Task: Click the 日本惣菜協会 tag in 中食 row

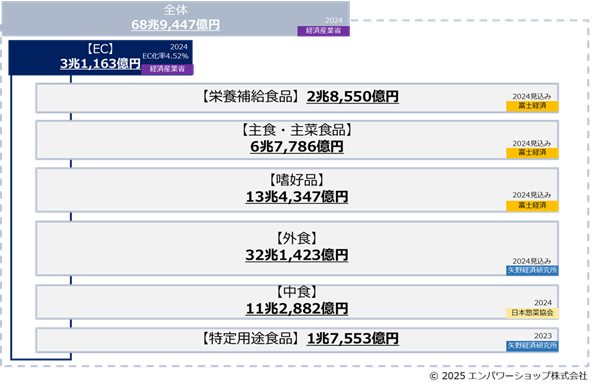Action: coord(532,313)
